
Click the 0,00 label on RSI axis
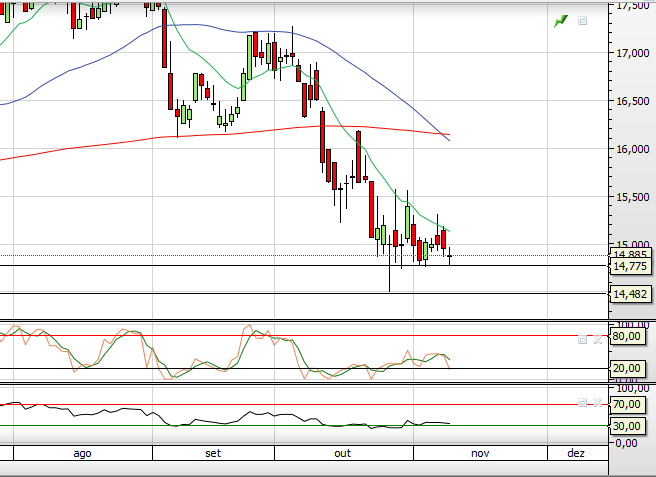(x=626, y=443)
